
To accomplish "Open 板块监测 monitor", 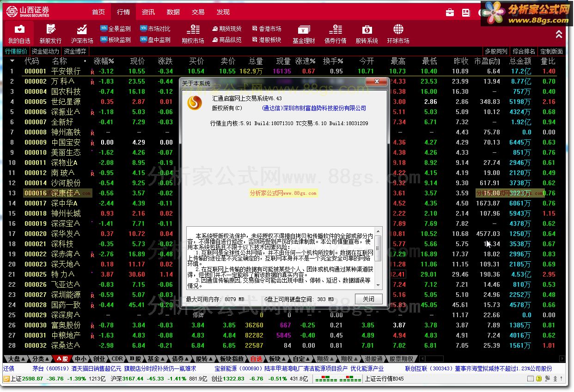I will 116,40.
